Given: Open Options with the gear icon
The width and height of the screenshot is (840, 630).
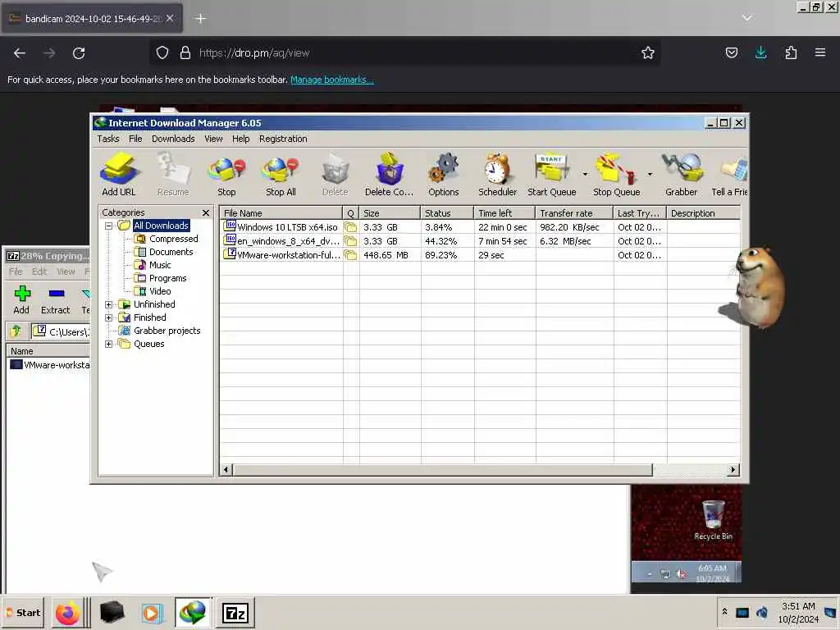Looking at the screenshot, I should point(444,175).
